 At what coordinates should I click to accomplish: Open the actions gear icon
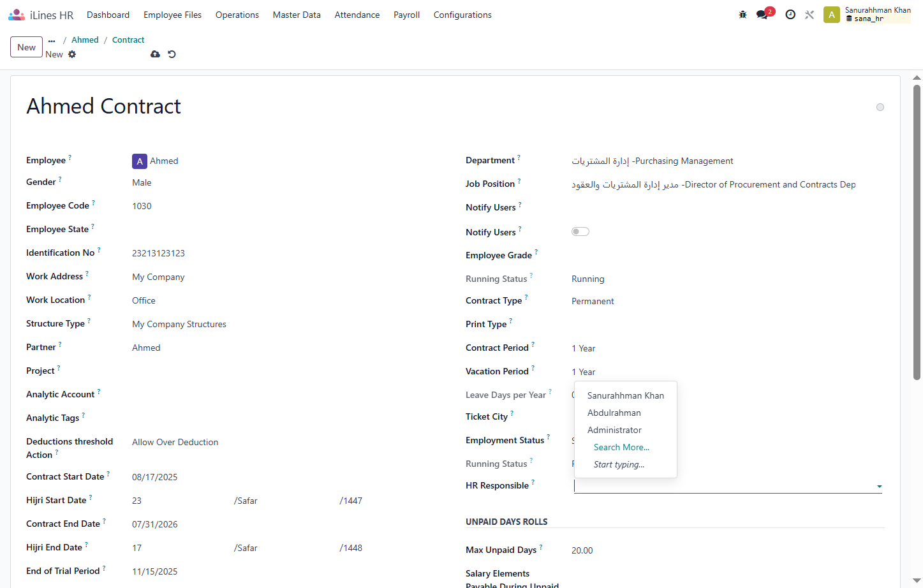click(x=72, y=54)
